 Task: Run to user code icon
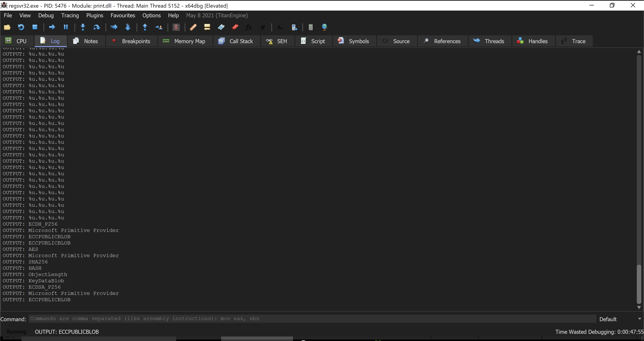click(x=159, y=27)
